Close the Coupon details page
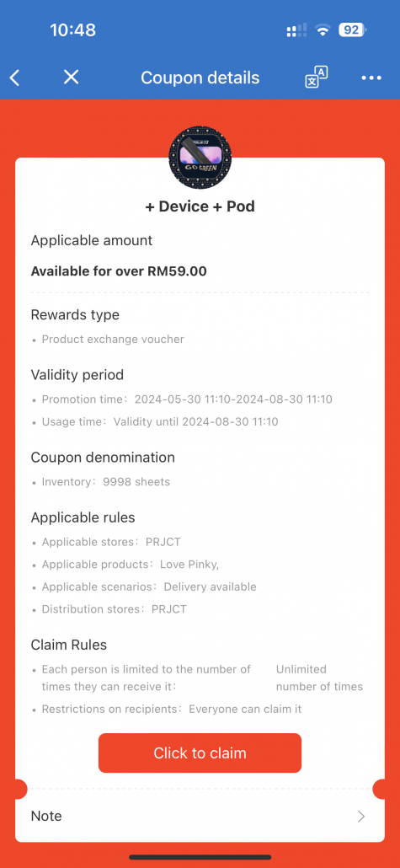 pyautogui.click(x=71, y=77)
